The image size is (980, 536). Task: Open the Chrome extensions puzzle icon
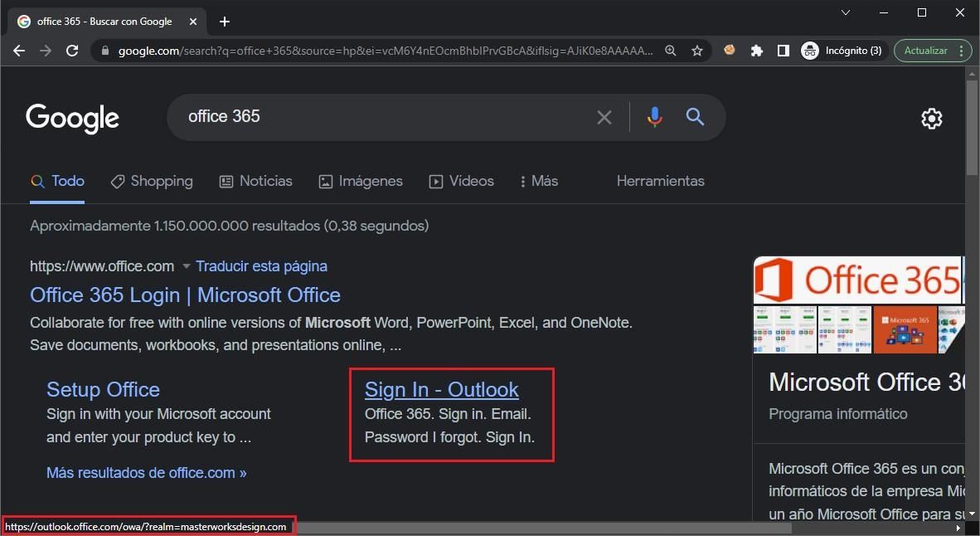pos(756,50)
